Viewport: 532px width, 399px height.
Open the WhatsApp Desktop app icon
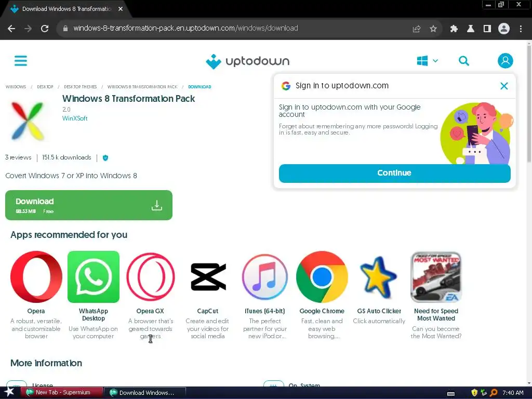(94, 276)
